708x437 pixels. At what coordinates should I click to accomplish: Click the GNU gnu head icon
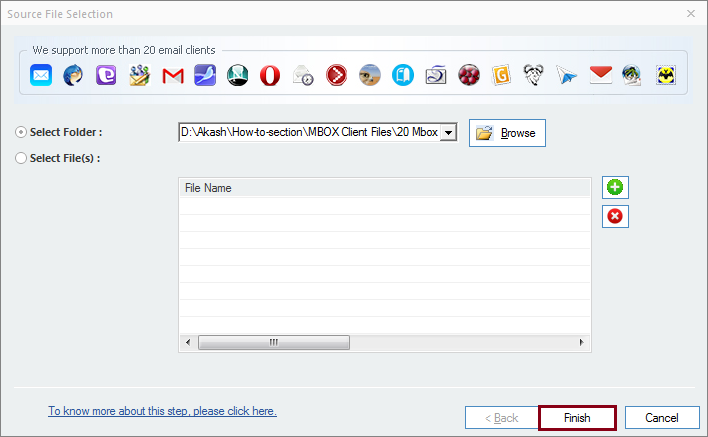point(534,75)
